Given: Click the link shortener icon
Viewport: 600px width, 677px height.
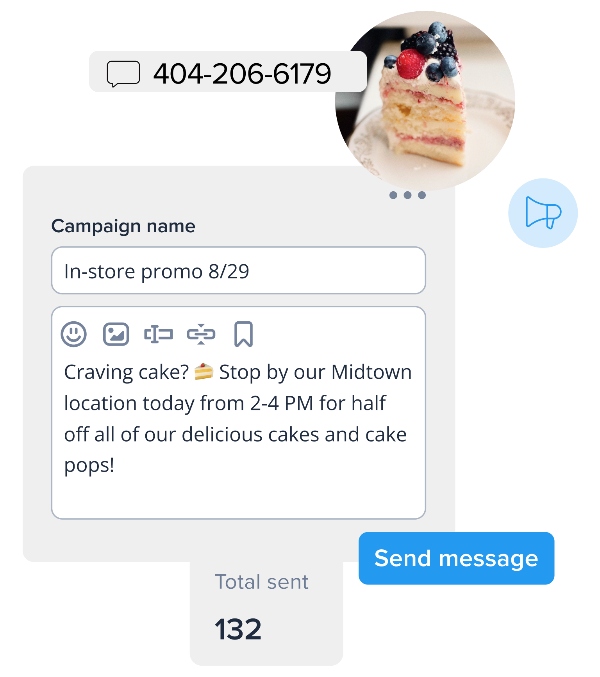Looking at the screenshot, I should [201, 334].
